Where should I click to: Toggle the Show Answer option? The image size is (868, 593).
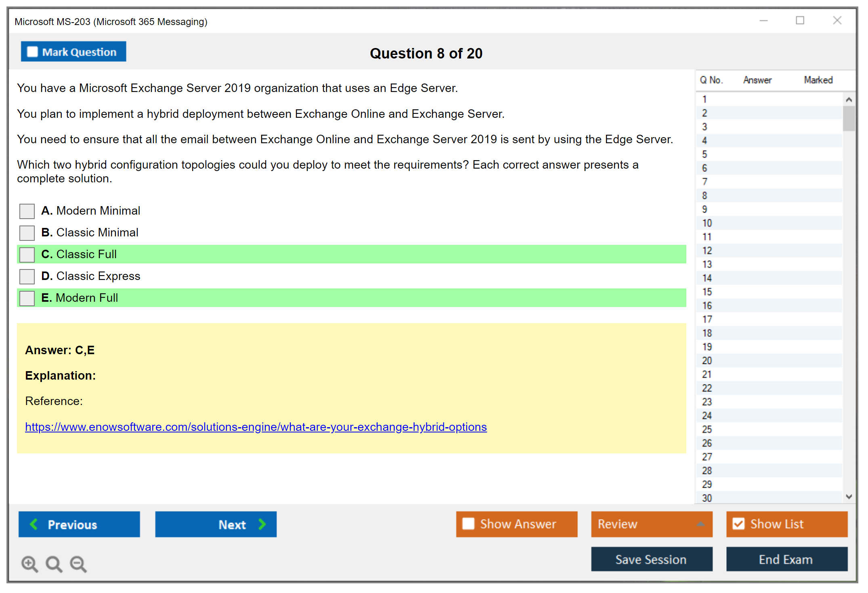[468, 524]
